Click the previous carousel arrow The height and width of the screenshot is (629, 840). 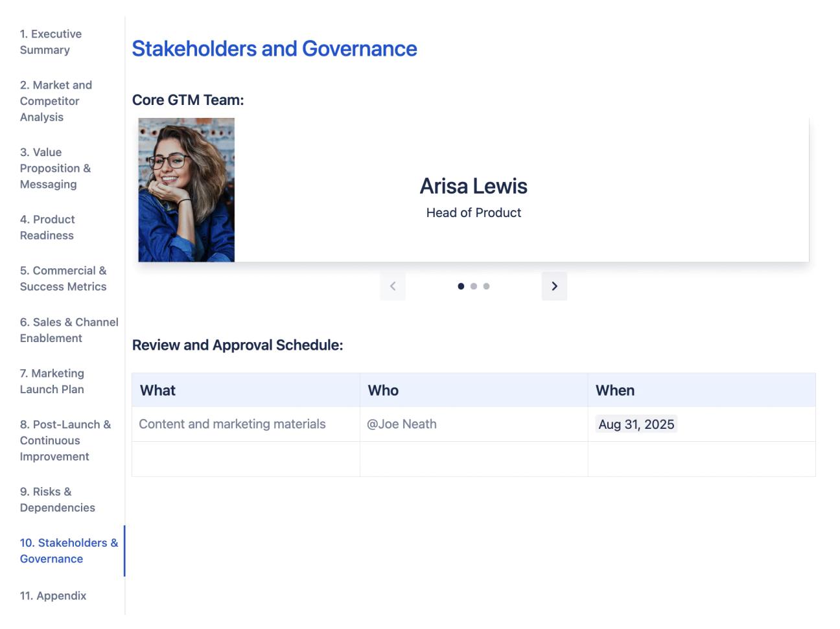[392, 286]
